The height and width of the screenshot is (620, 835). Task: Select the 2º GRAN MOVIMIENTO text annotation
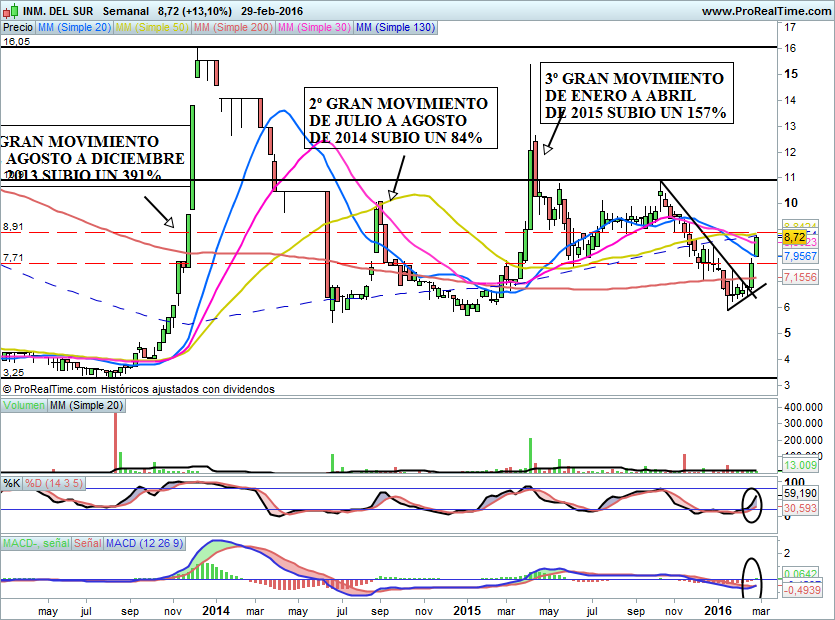point(397,120)
